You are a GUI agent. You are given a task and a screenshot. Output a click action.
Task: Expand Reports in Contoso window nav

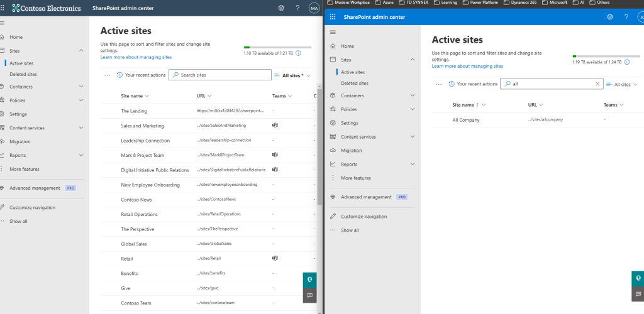(81, 155)
